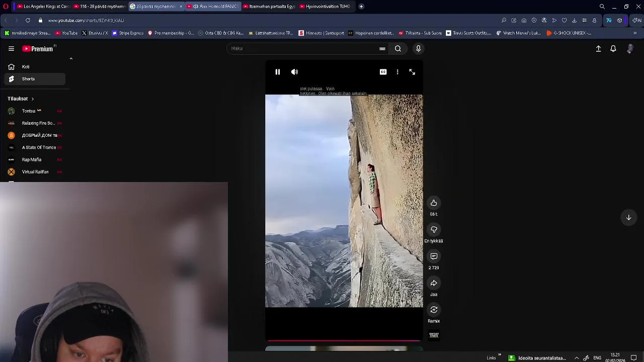This screenshot has height=362, width=644.
Task: Open the comments showing 2 729
Action: [434, 256]
